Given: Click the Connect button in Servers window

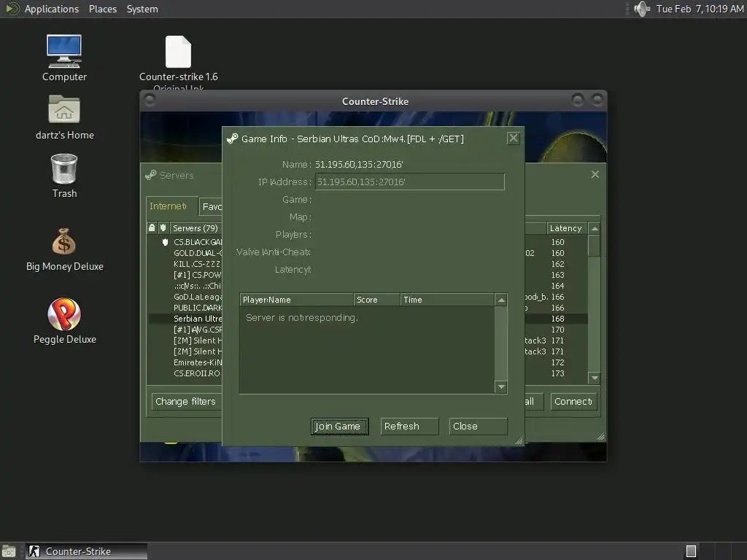Looking at the screenshot, I should (x=573, y=402).
